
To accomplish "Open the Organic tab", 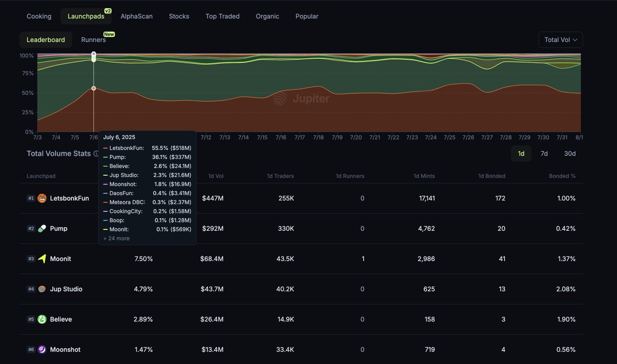I will (267, 16).
